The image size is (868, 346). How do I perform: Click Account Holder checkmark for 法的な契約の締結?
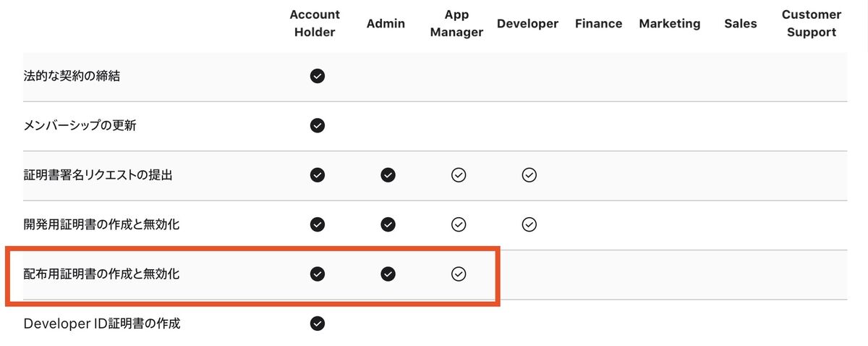tap(317, 76)
